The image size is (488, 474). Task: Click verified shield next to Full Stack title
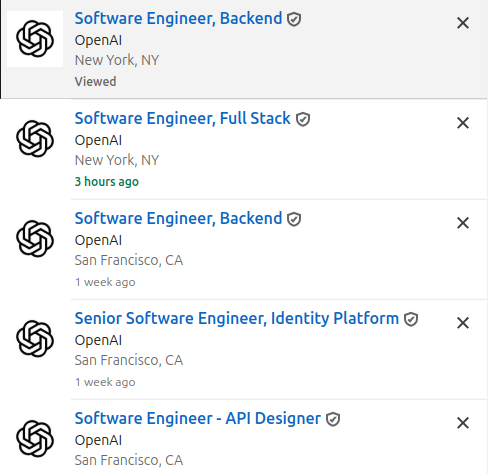(303, 119)
